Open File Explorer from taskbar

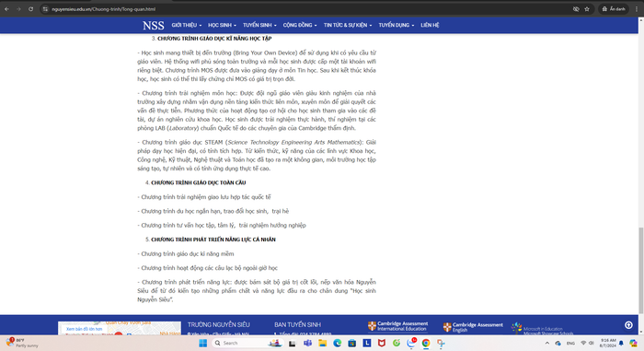pyautogui.click(x=322, y=344)
